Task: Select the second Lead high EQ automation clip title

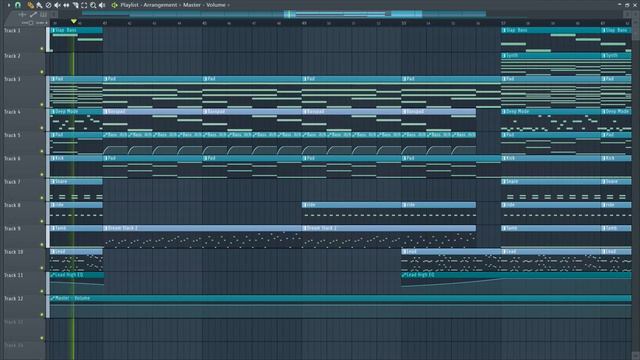Action: (x=420, y=275)
